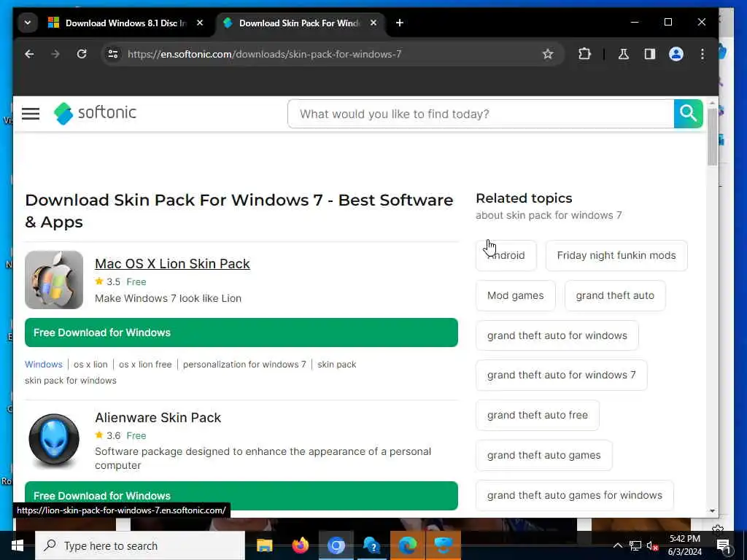The height and width of the screenshot is (560, 747).
Task: Open the Extensions puzzle icon
Action: coord(584,54)
